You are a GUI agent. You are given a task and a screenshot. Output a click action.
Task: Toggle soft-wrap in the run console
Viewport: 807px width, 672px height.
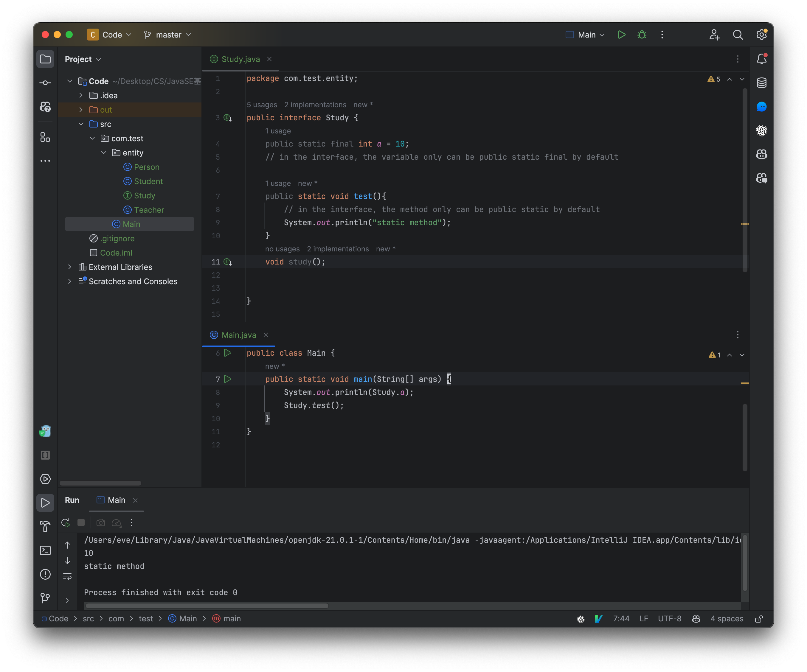pyautogui.click(x=68, y=577)
